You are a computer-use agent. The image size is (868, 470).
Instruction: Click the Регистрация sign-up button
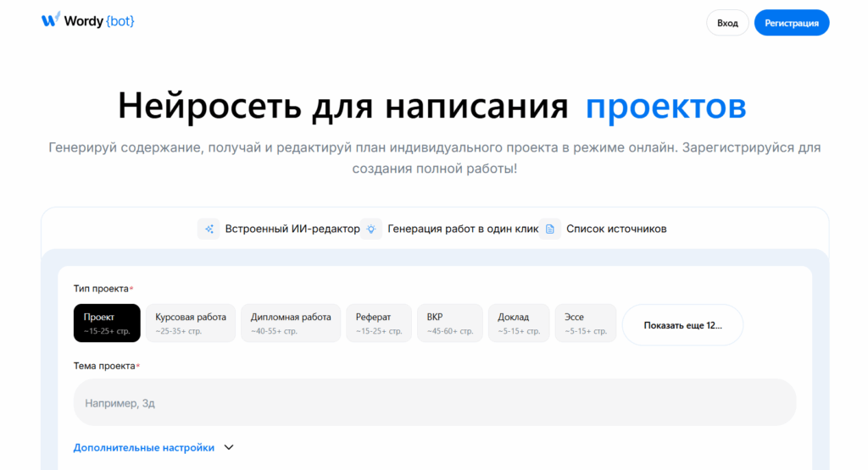tap(792, 23)
